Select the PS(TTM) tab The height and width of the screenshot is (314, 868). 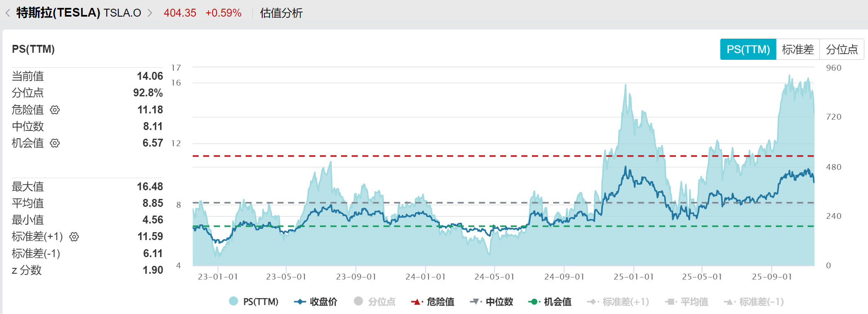pos(748,49)
